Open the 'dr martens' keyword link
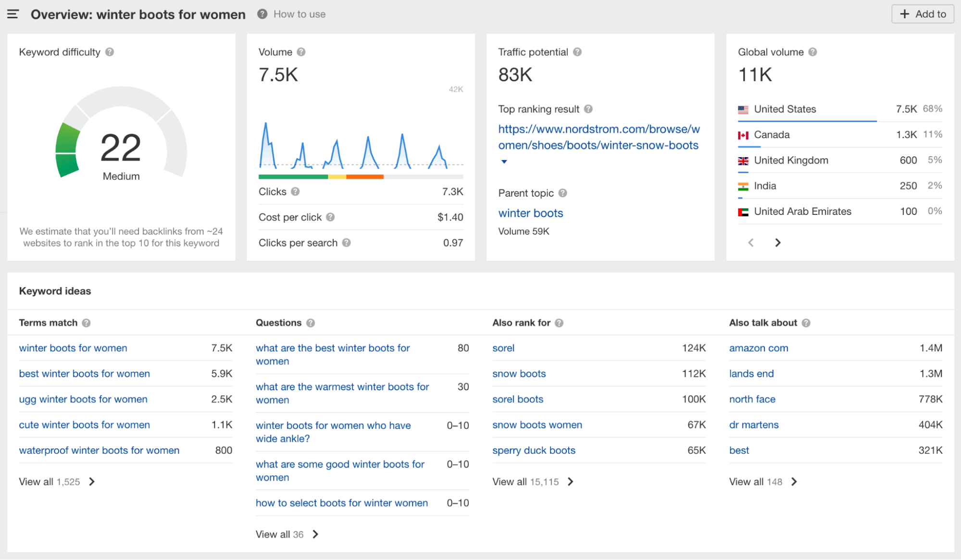The height and width of the screenshot is (560, 961). pos(754,425)
